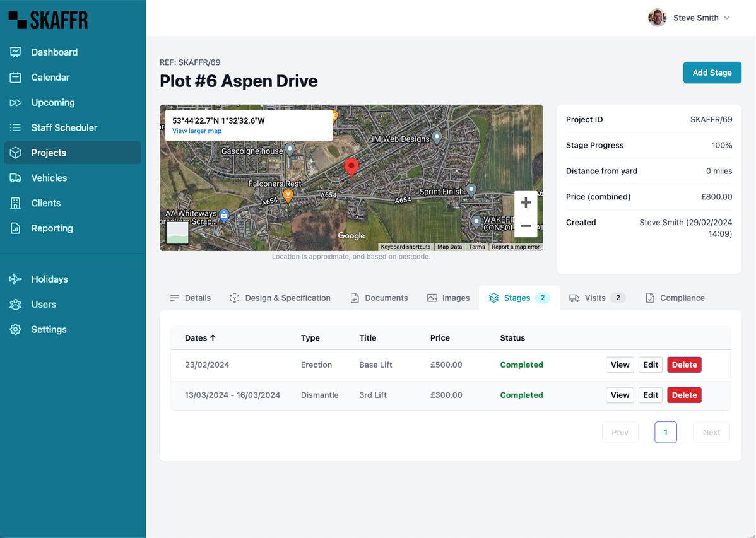The image size is (756, 538).
Task: Open the View larger map link
Action: click(196, 131)
